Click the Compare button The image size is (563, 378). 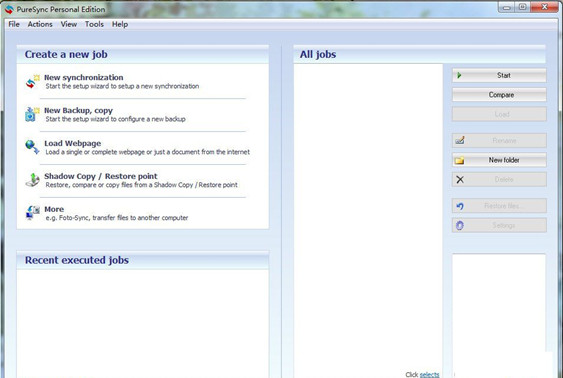click(x=499, y=95)
